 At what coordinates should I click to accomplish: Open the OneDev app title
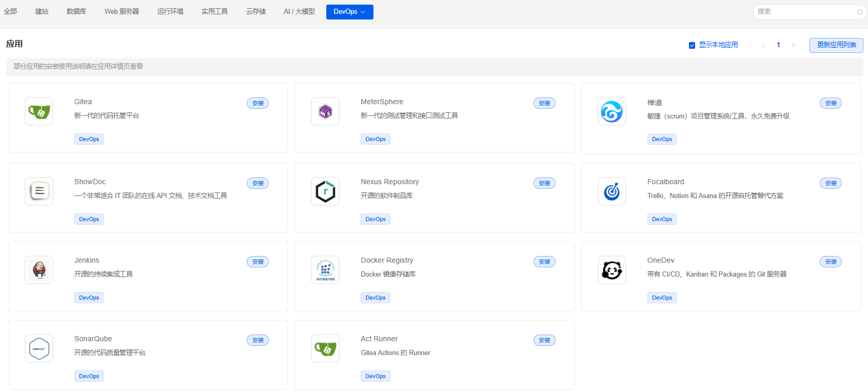coord(661,260)
